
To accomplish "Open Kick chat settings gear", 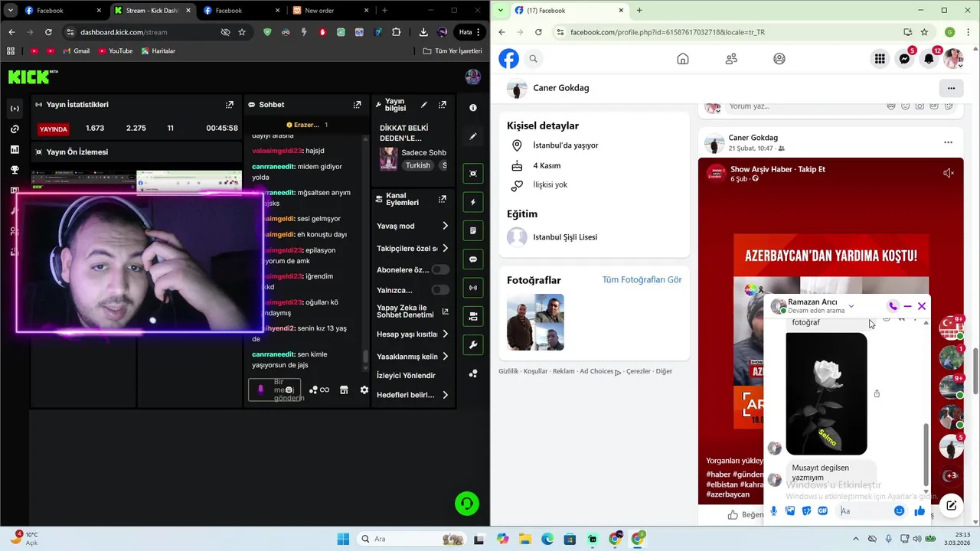I will pos(364,390).
